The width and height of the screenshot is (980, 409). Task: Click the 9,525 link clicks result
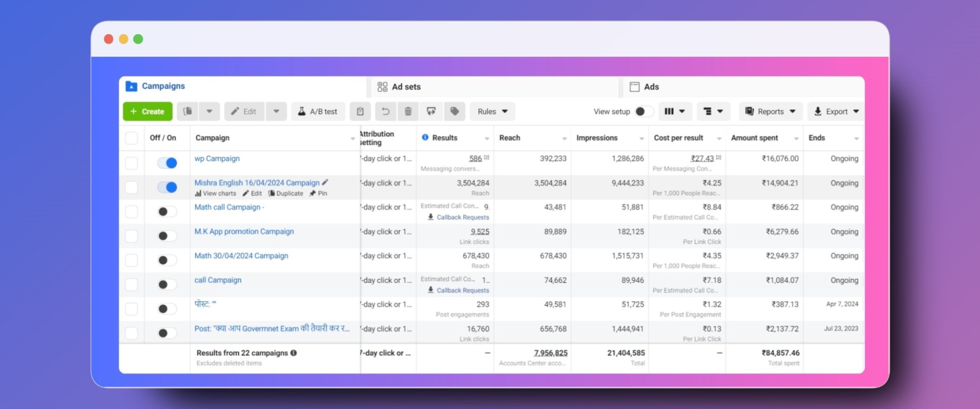(480, 231)
